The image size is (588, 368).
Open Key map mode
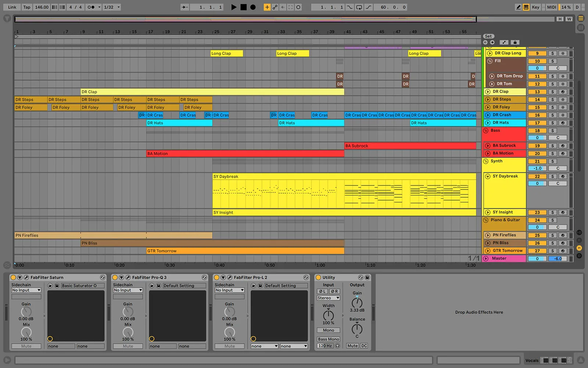535,7
